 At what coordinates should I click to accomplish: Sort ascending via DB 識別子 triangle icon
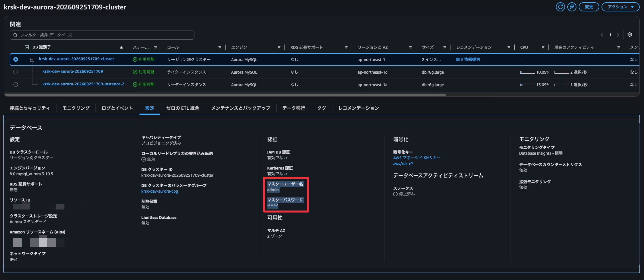tap(121, 47)
